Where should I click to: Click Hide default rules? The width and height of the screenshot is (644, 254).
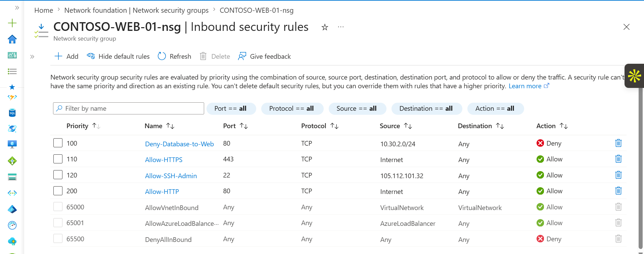point(118,56)
